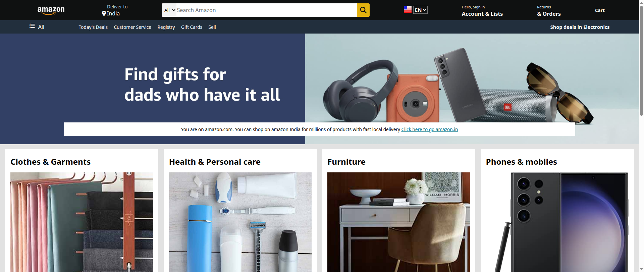Go to Customer Service page
This screenshot has height=272, width=644.
(132, 27)
